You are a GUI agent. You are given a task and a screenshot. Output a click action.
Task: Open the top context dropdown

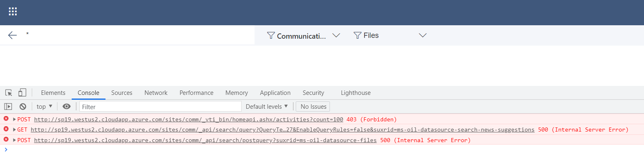(44, 106)
